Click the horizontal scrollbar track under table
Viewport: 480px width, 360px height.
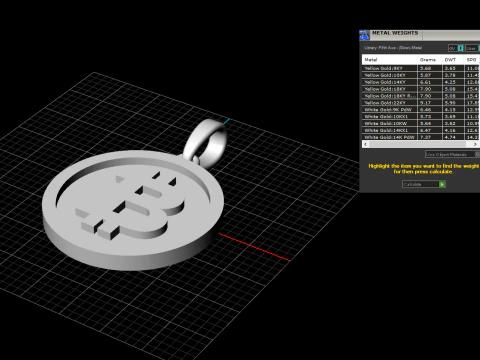click(x=420, y=144)
